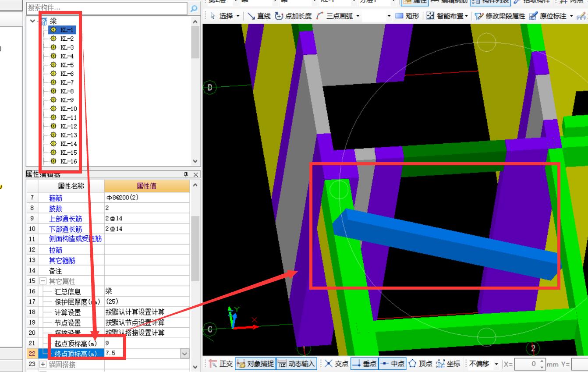
Task: Open dropdown arrow beside 选择
Action: pyautogui.click(x=238, y=16)
